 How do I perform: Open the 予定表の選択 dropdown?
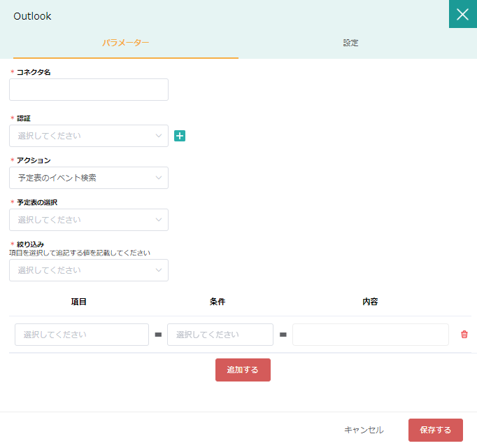pyautogui.click(x=89, y=220)
